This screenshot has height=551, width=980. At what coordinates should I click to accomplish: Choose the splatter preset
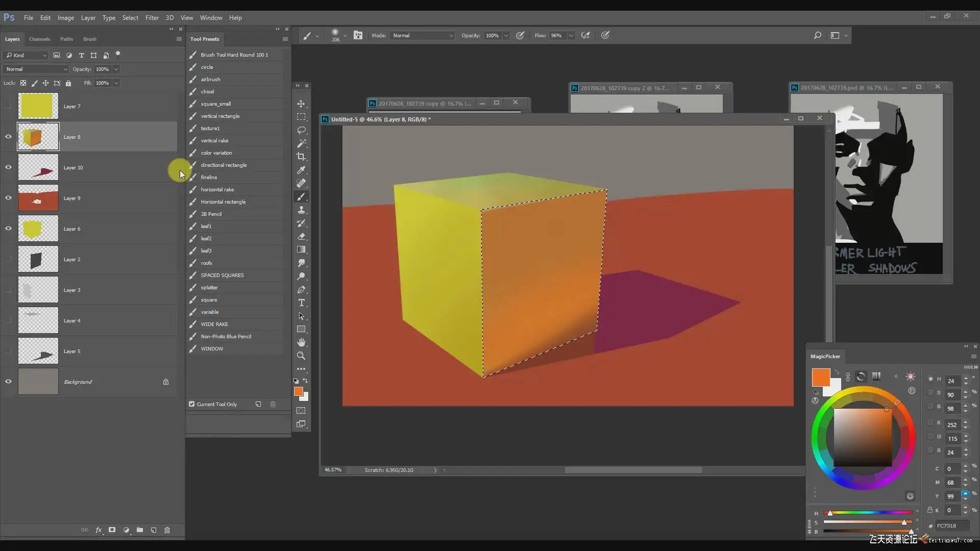(235, 287)
